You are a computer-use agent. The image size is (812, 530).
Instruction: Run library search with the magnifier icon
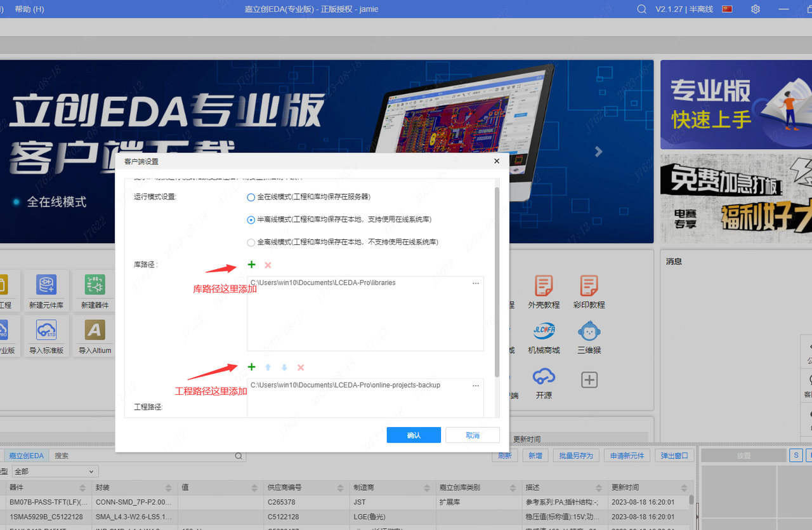pos(239,456)
